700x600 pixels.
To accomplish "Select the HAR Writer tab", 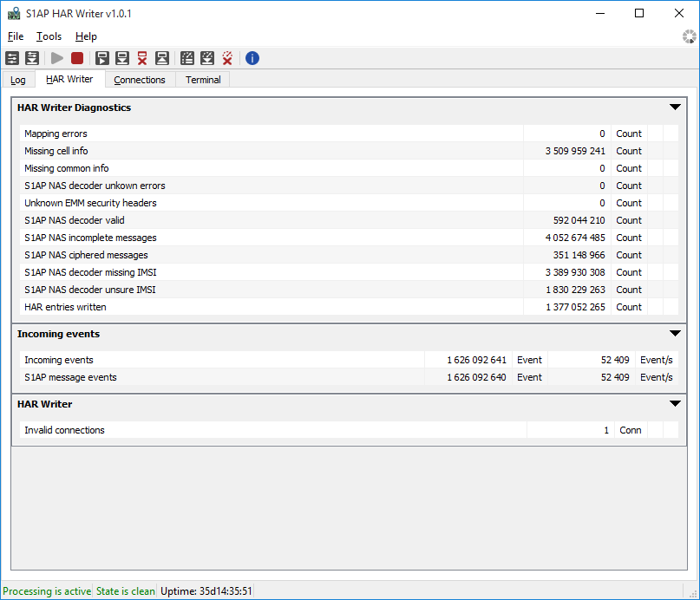I will click(x=69, y=79).
